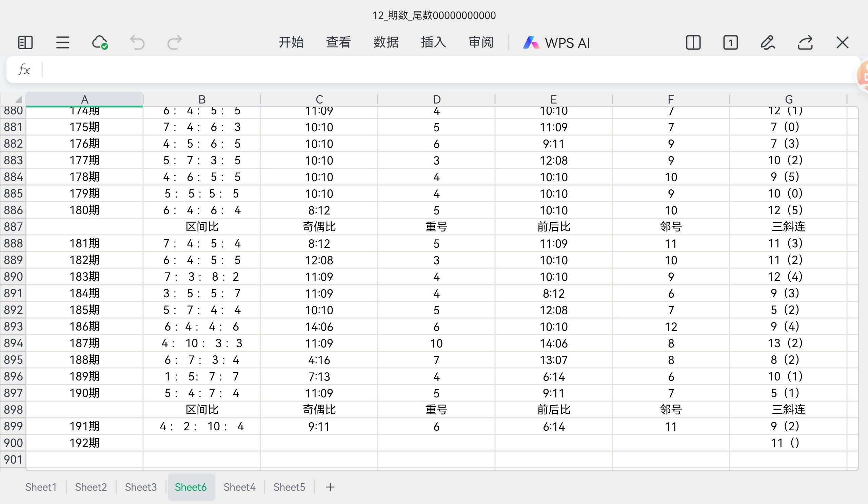The height and width of the screenshot is (504, 868).
Task: Select cell with 175期
Action: coord(84,127)
